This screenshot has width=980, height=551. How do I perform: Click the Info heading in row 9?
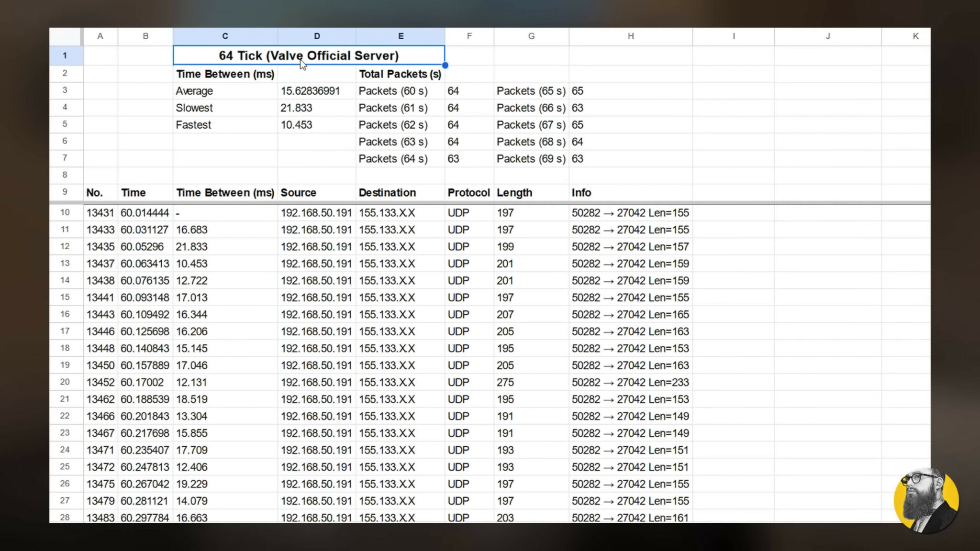[581, 193]
